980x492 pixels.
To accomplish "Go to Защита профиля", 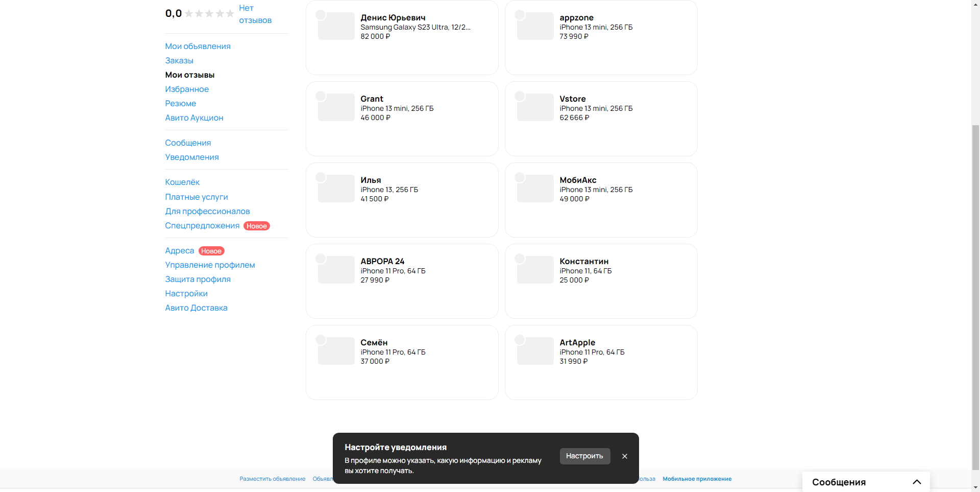I will [198, 279].
